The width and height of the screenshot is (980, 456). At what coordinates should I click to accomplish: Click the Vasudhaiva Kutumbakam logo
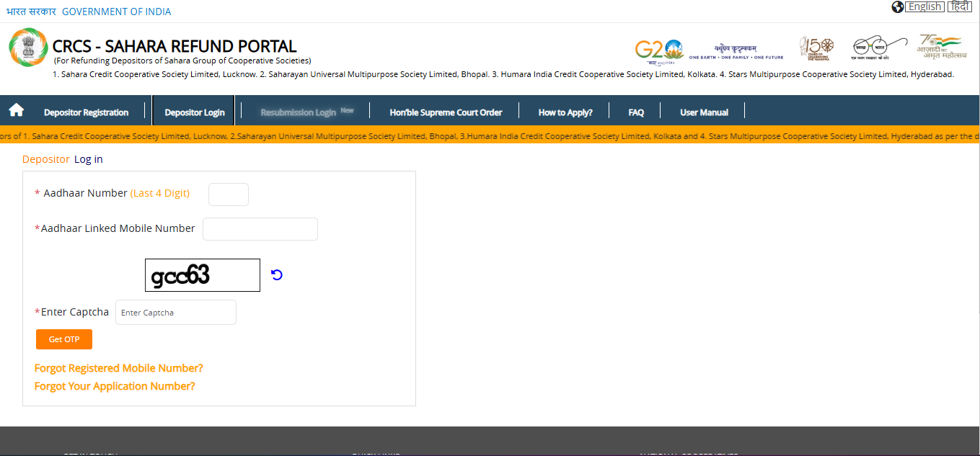tap(736, 52)
